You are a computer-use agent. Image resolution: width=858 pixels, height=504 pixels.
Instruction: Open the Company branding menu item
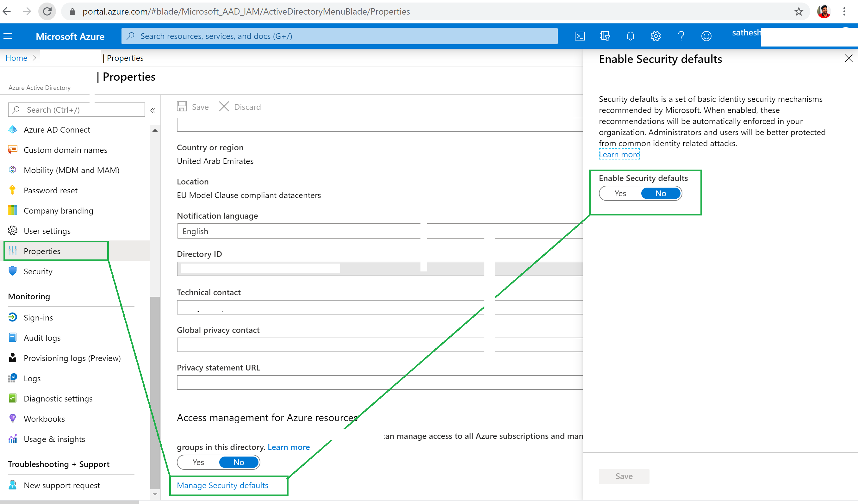coord(59,211)
